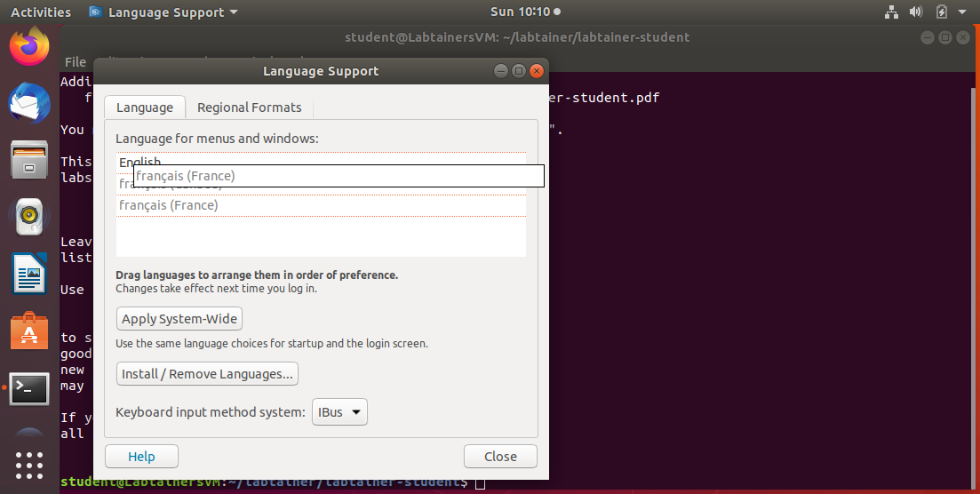Show Applications grid at dock bottom
The height and width of the screenshot is (494, 980).
(29, 466)
